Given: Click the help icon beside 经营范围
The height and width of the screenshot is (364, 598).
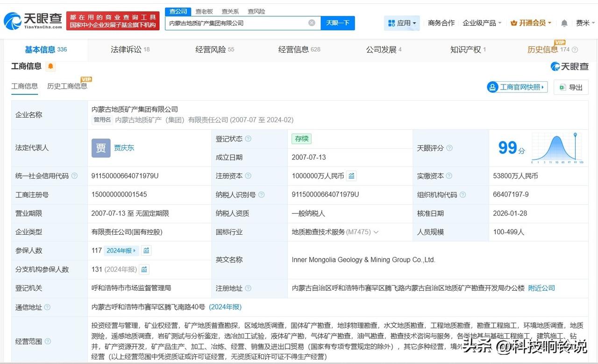Looking at the screenshot, I should [47, 342].
